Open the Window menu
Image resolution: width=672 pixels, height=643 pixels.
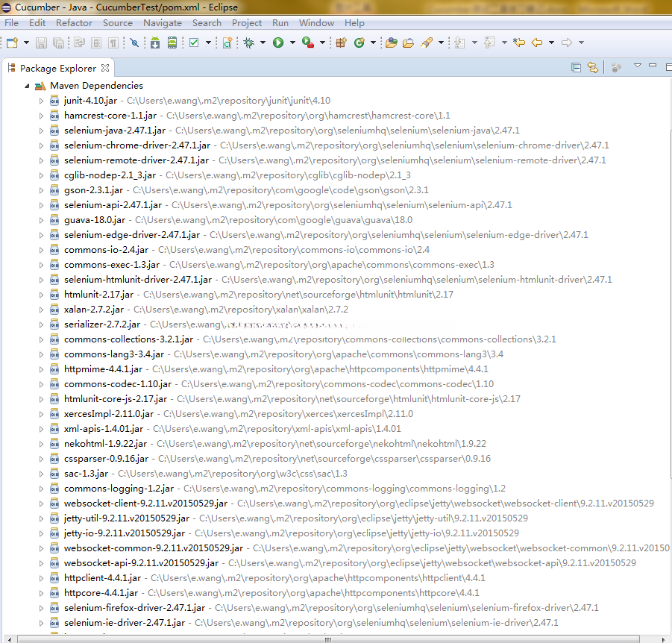[316, 22]
